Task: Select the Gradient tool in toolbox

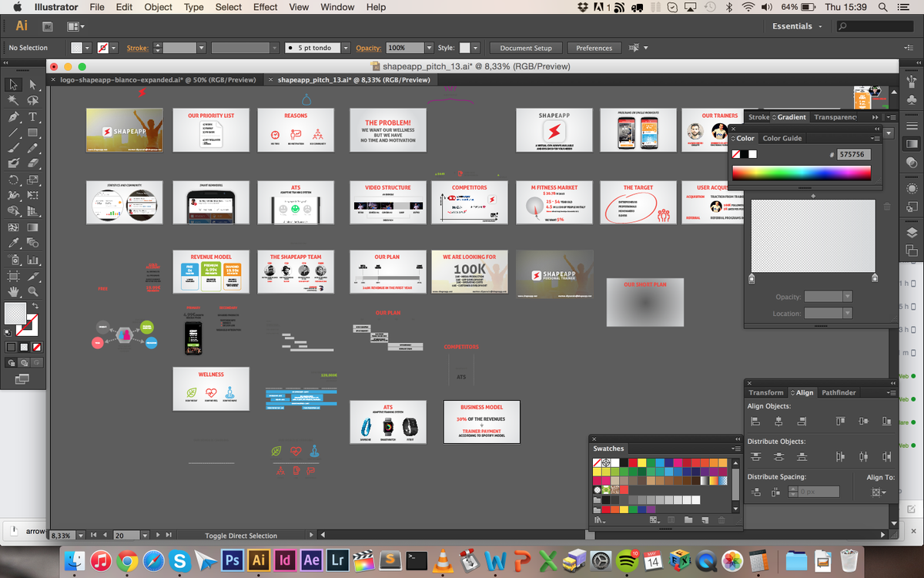Action: click(x=33, y=228)
